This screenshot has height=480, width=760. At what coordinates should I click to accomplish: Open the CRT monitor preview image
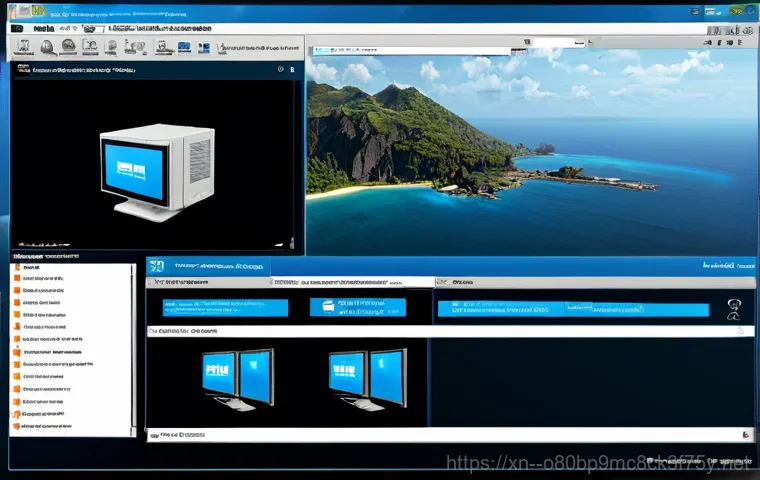coord(157,172)
